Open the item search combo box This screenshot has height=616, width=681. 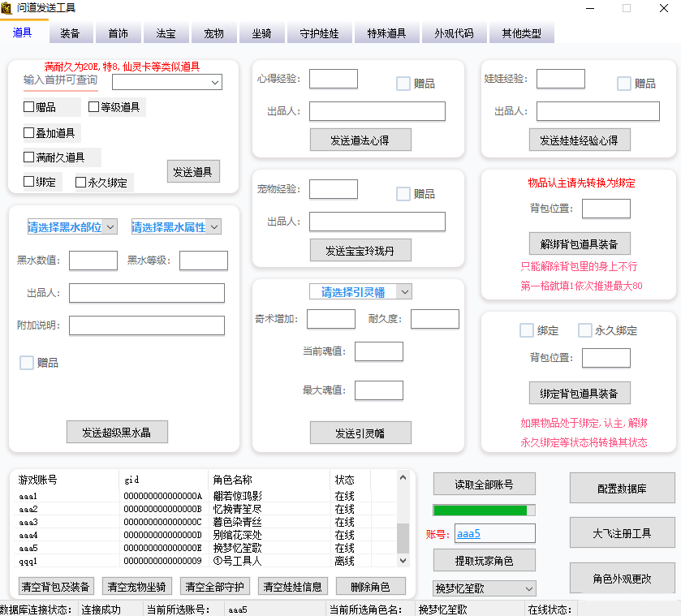(166, 82)
